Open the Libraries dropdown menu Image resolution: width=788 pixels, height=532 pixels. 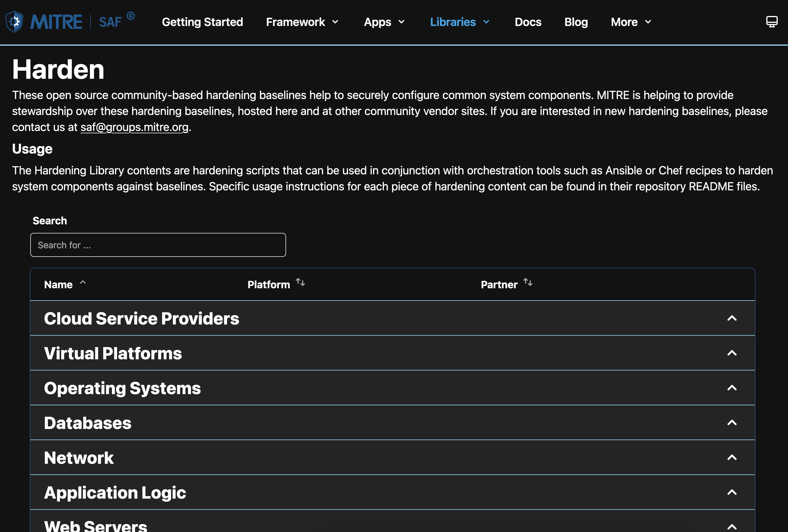[x=460, y=22]
